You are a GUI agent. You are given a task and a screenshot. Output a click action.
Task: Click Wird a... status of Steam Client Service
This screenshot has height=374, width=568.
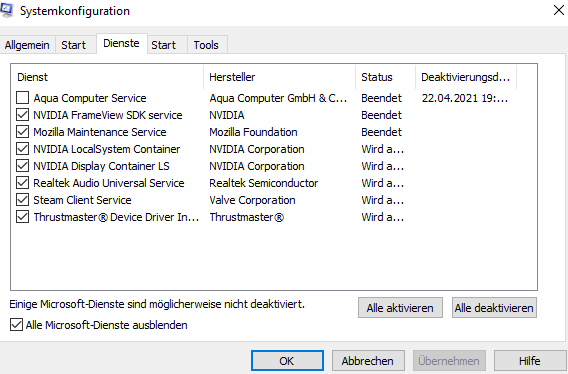[383, 200]
